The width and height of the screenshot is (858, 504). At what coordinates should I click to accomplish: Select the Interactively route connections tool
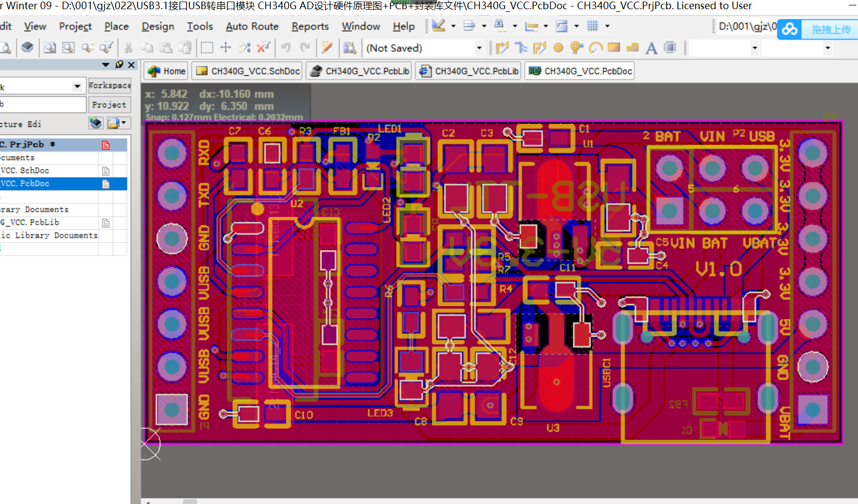[502, 48]
